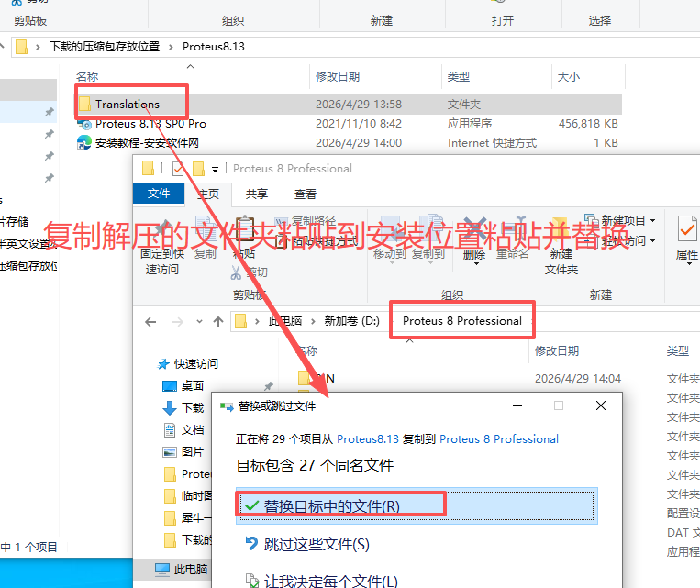Expand chevron between 此电脑 and 新加卷 (D:)

[x=313, y=321]
